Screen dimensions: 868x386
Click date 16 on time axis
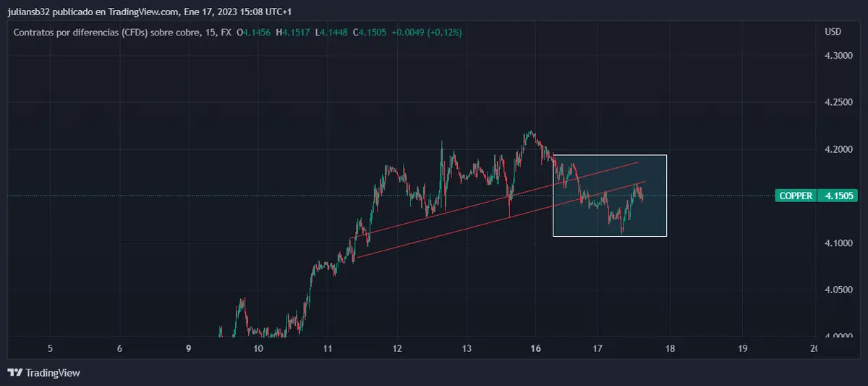(x=536, y=348)
